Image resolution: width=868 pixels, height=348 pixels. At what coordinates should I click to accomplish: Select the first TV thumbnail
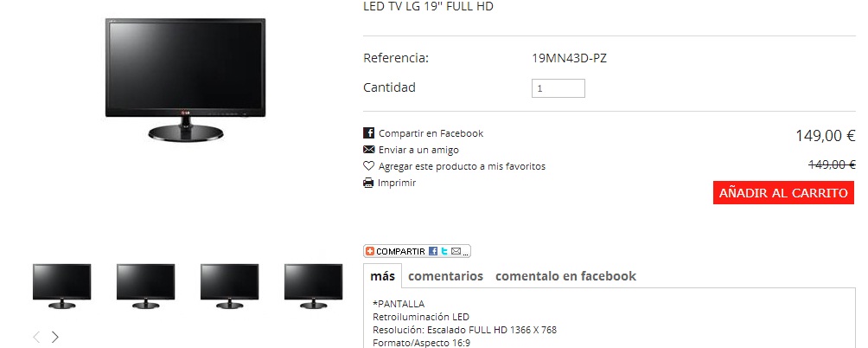click(61, 286)
